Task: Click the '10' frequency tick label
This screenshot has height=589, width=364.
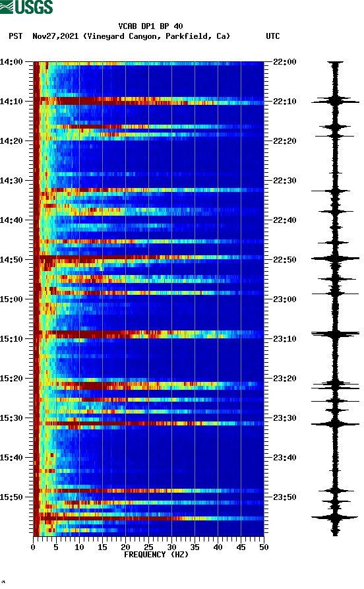Action: 79,547
